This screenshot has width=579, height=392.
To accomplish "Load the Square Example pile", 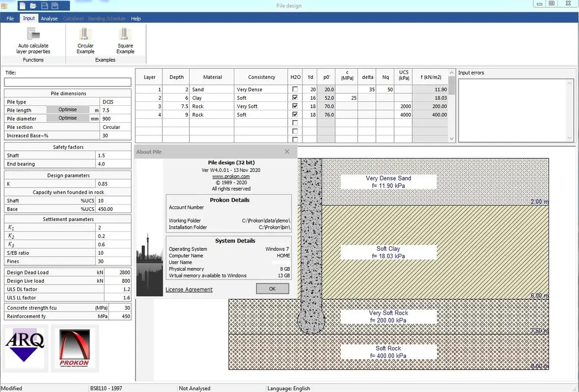I will click(125, 41).
